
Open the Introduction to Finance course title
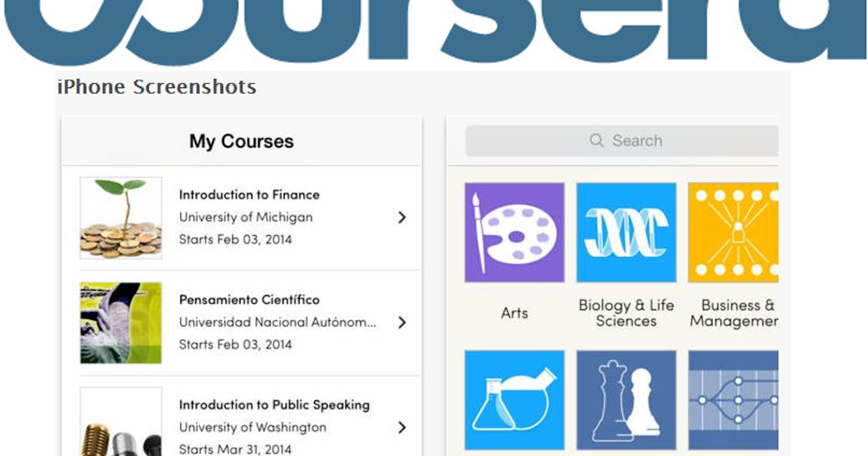tap(249, 195)
